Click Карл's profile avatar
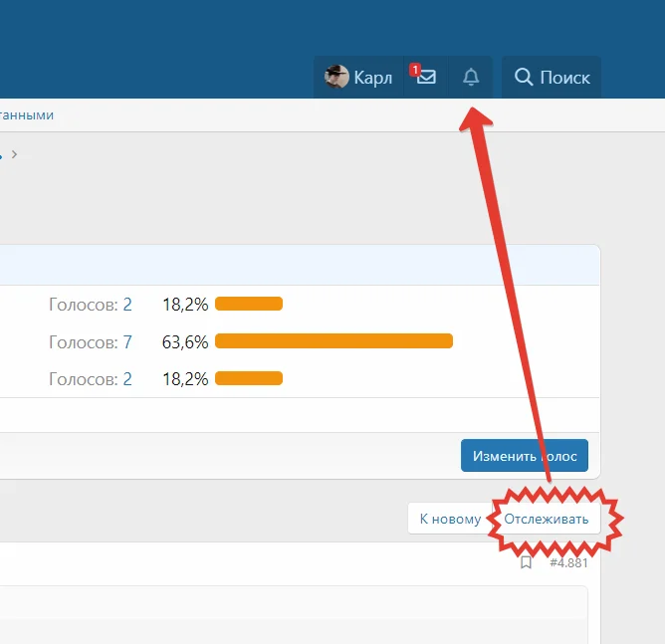Image resolution: width=665 pixels, height=644 pixels. (336, 77)
